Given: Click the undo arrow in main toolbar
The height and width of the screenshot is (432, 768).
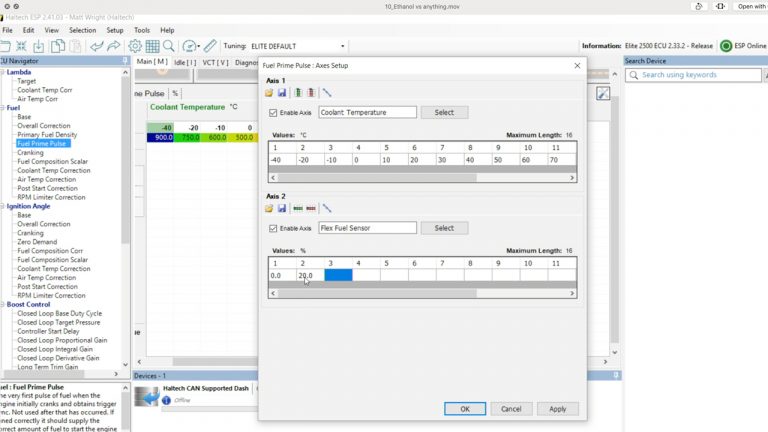Looking at the screenshot, I should (97, 46).
